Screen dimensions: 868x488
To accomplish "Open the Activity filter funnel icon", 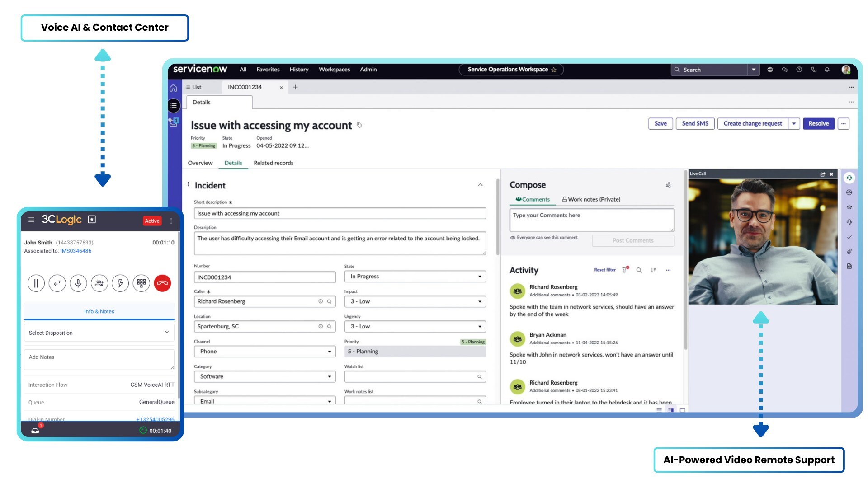I will (625, 270).
